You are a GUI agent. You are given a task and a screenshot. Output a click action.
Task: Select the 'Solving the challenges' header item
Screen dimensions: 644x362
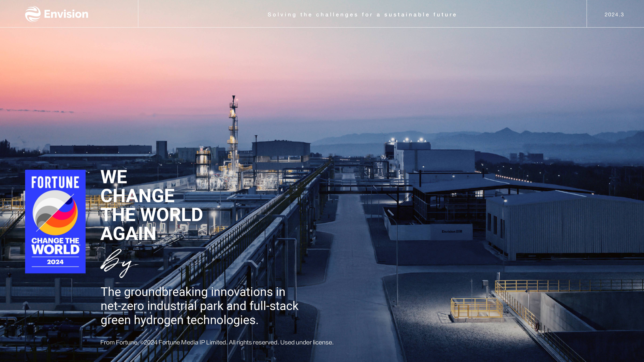[x=362, y=14]
